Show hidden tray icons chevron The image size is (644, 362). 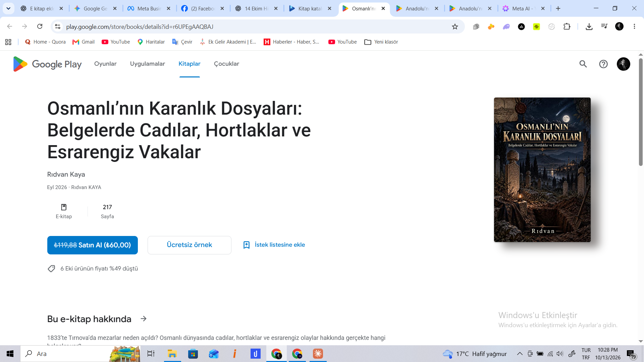click(520, 354)
